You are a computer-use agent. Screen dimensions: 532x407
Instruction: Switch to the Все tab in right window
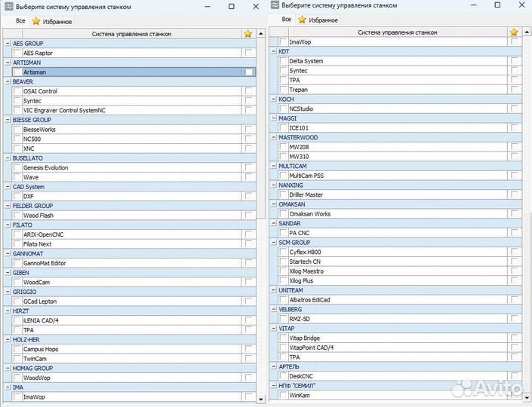pyautogui.click(x=286, y=20)
